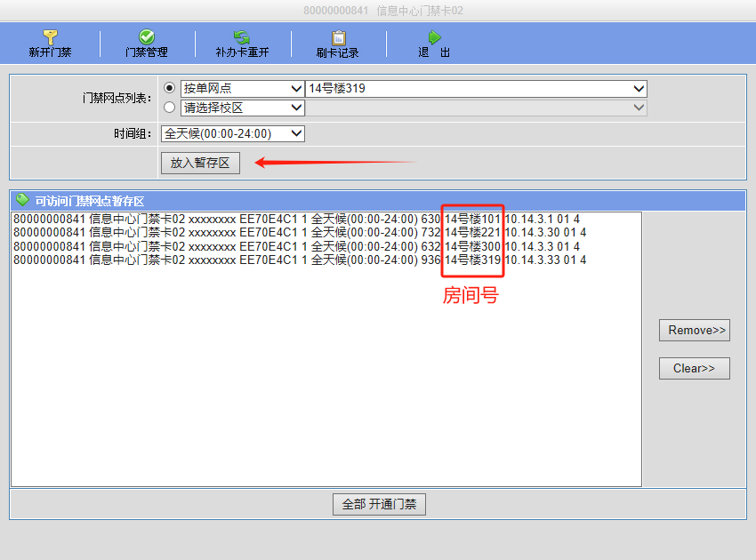
Task: Select the list row for 14号楼300
Action: (x=326, y=246)
